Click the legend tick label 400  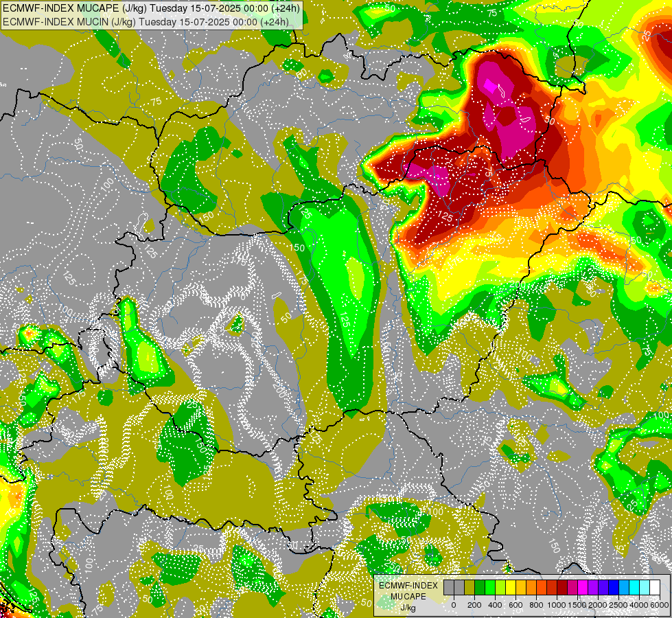tap(495, 605)
